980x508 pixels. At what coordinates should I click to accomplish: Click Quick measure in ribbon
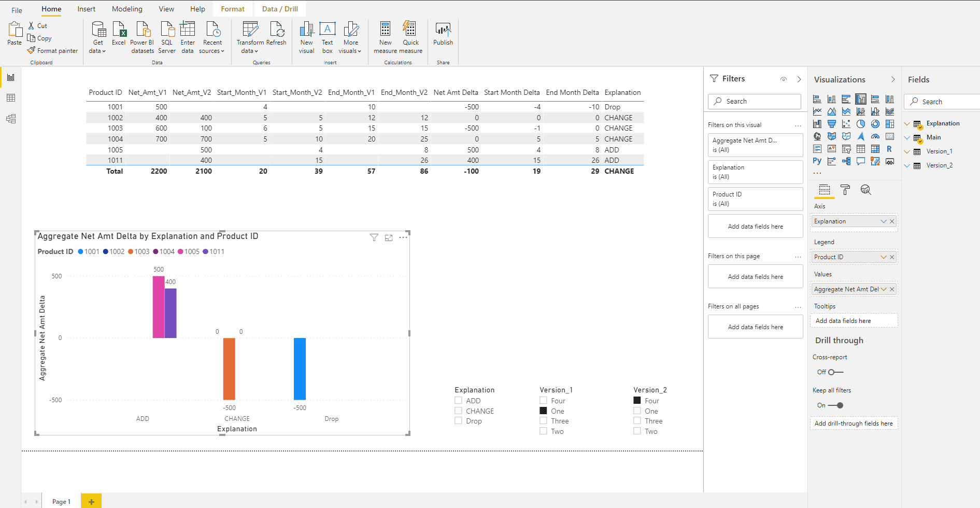(x=410, y=37)
